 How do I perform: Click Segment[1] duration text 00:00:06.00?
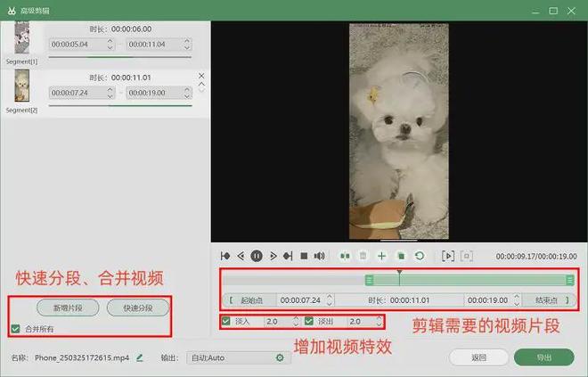click(131, 29)
